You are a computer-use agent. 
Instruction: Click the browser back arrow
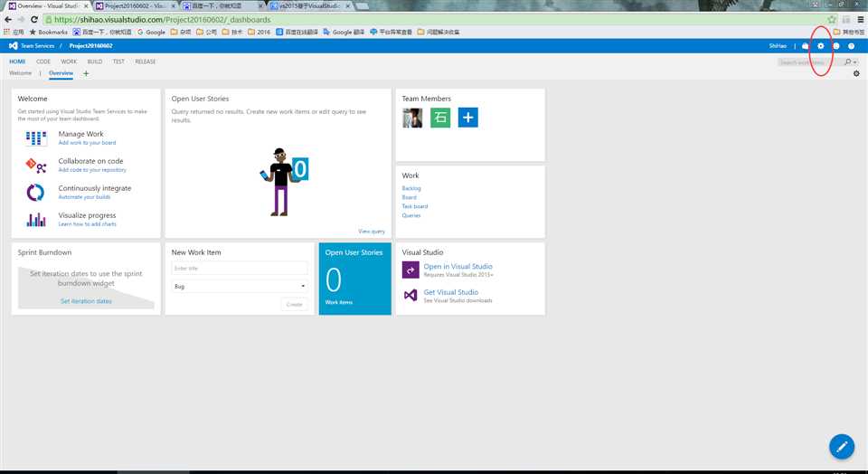click(8, 19)
